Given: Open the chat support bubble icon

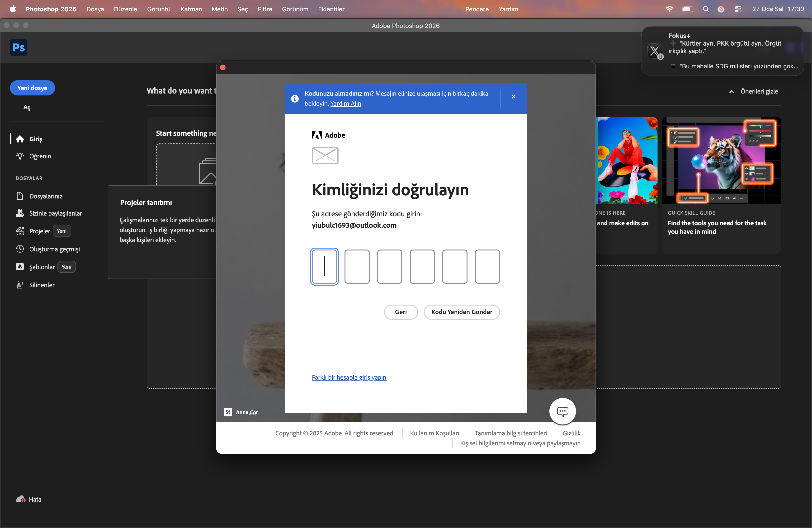Looking at the screenshot, I should (563, 411).
